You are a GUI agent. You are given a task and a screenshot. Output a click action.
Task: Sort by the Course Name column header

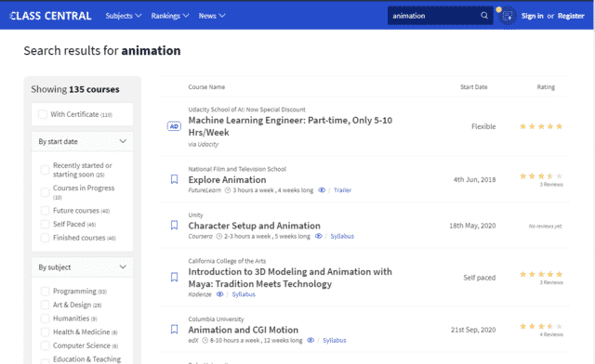(206, 87)
